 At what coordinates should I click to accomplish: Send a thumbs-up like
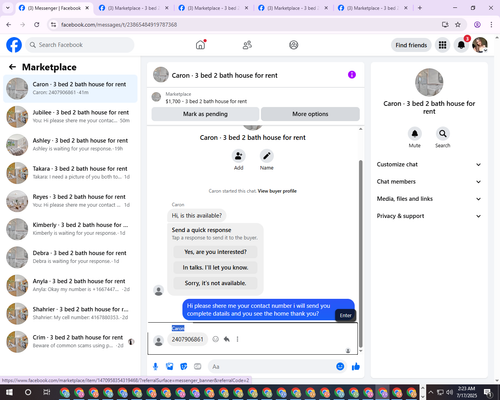[x=356, y=367]
